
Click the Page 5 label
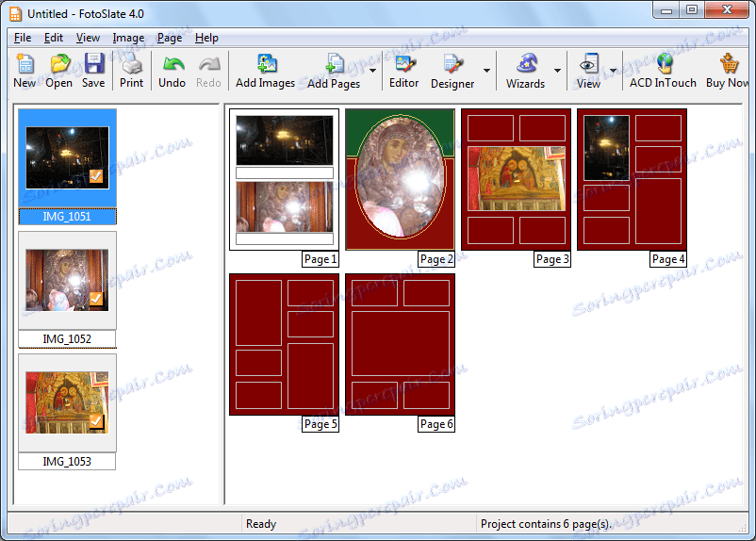click(x=320, y=424)
